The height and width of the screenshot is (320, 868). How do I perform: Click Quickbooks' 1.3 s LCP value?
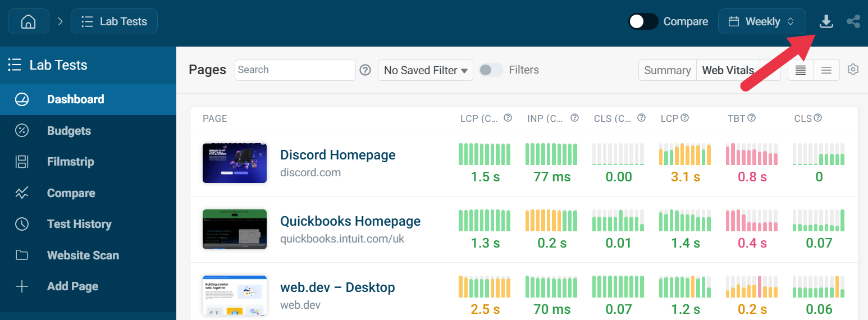tap(485, 243)
